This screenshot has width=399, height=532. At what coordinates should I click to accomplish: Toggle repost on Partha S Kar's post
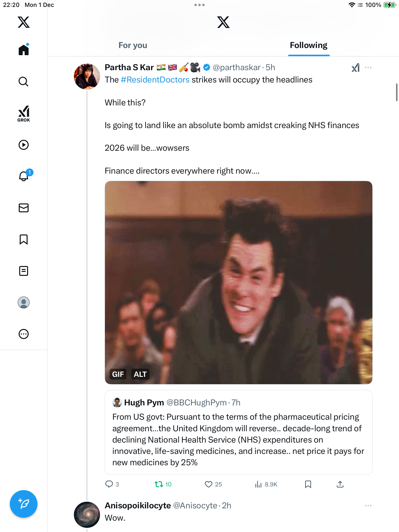pos(159,484)
